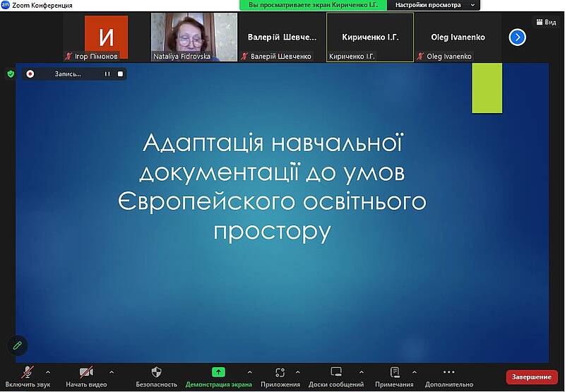Expand share screen options arrow
The height and width of the screenshot is (392, 565).
click(250, 372)
